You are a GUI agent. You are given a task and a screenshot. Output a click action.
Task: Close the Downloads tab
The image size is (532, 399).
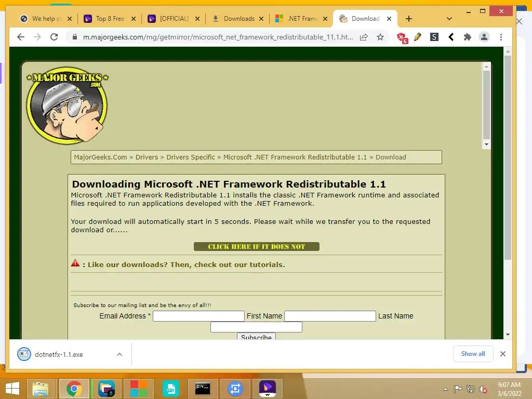[x=261, y=19]
